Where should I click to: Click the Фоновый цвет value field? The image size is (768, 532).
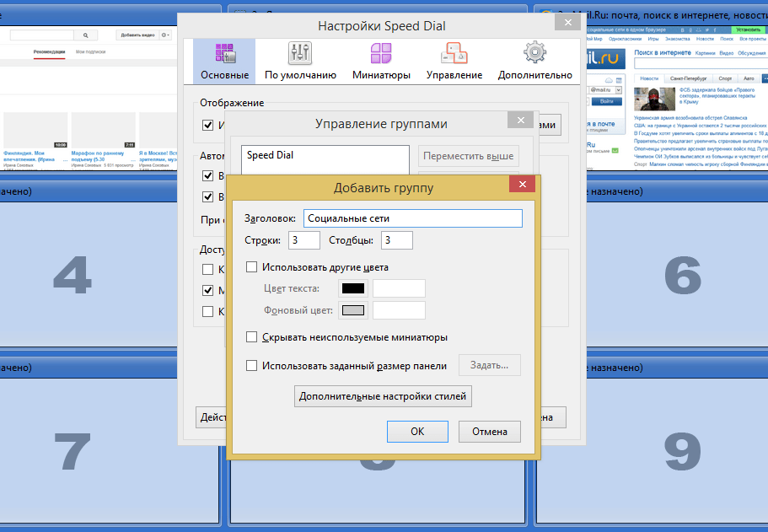coord(399,310)
